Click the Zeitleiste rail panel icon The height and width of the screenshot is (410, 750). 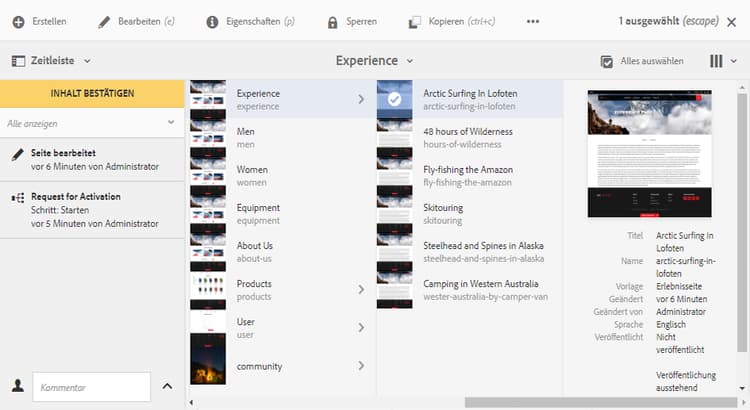tap(18, 61)
